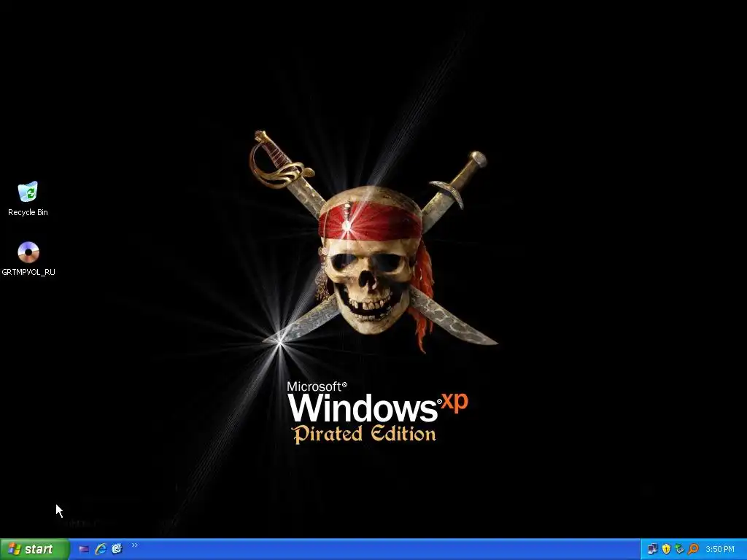Open the Start menu
The height and width of the screenshot is (560, 747).
pos(34,549)
